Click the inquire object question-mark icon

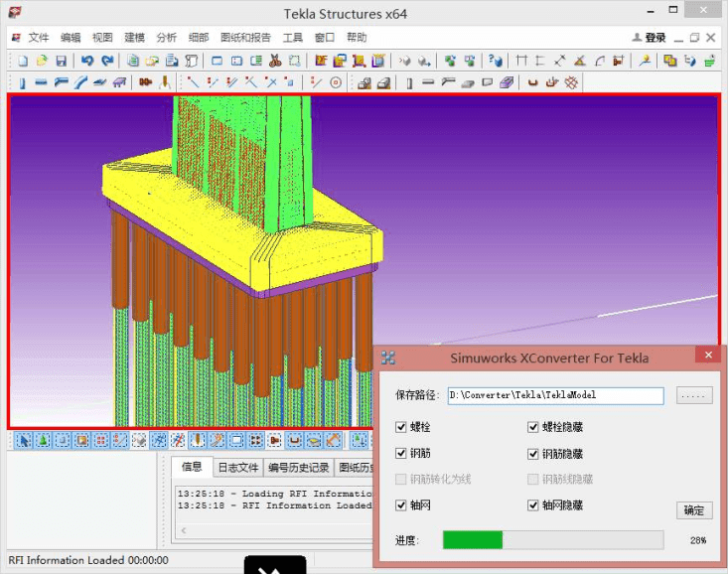(496, 61)
